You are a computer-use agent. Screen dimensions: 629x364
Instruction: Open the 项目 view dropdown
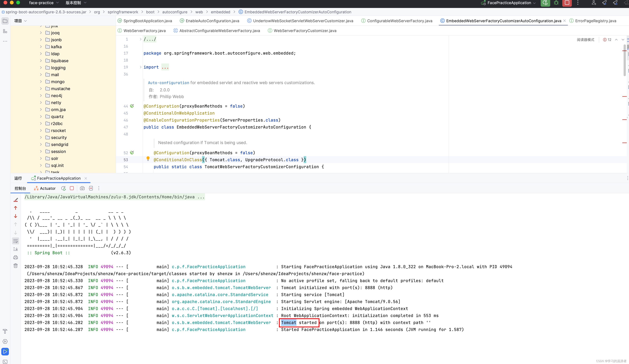[20, 21]
